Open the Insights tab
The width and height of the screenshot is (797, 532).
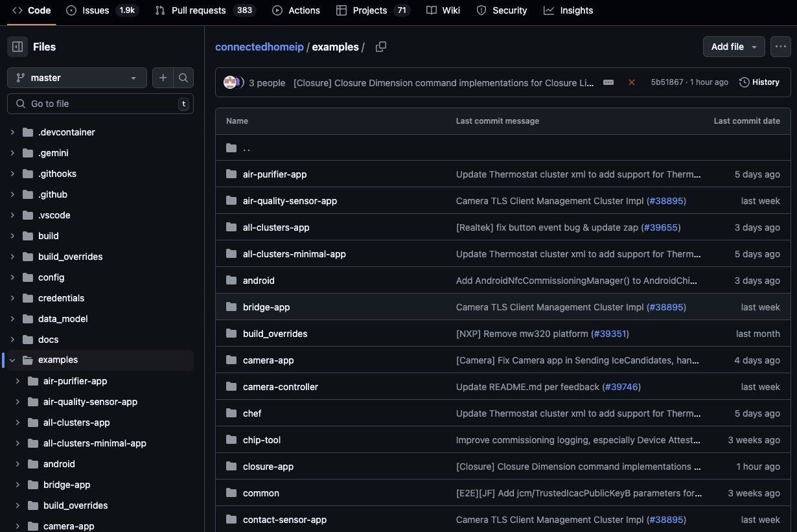pyautogui.click(x=568, y=10)
